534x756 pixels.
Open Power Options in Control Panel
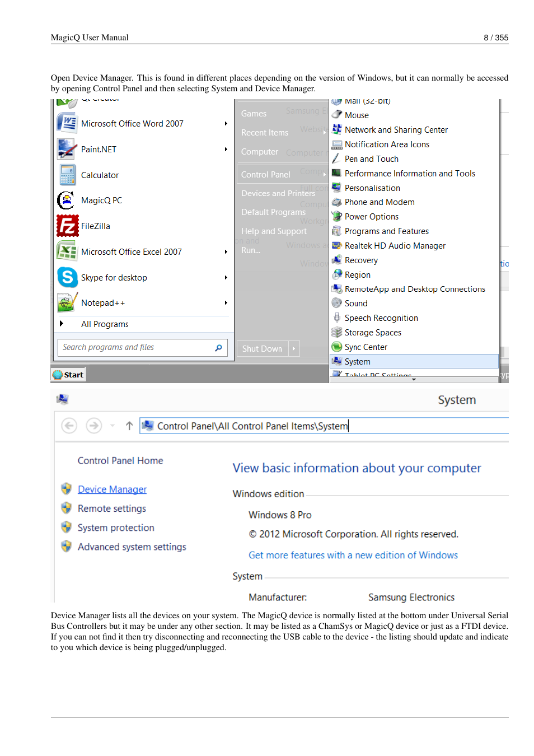[371, 216]
